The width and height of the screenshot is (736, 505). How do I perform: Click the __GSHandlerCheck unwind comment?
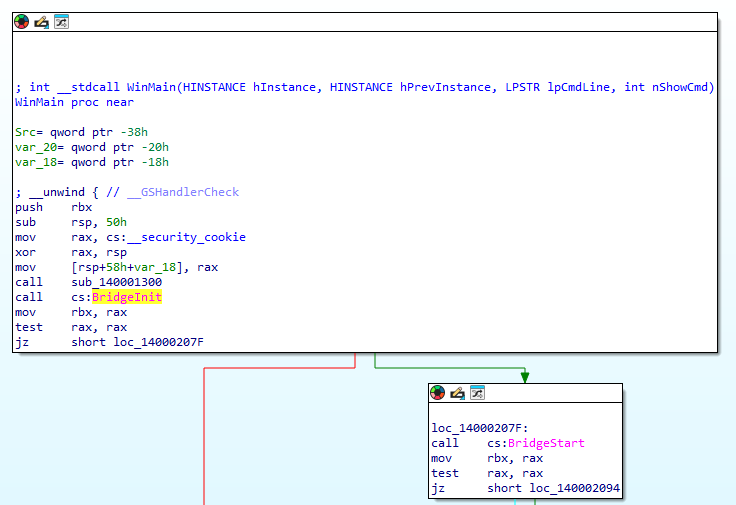(183, 192)
